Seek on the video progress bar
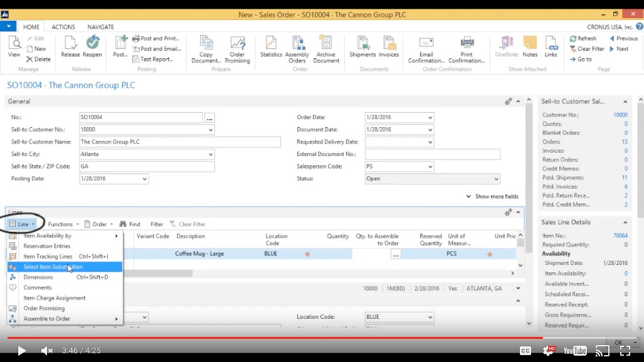 point(322,338)
